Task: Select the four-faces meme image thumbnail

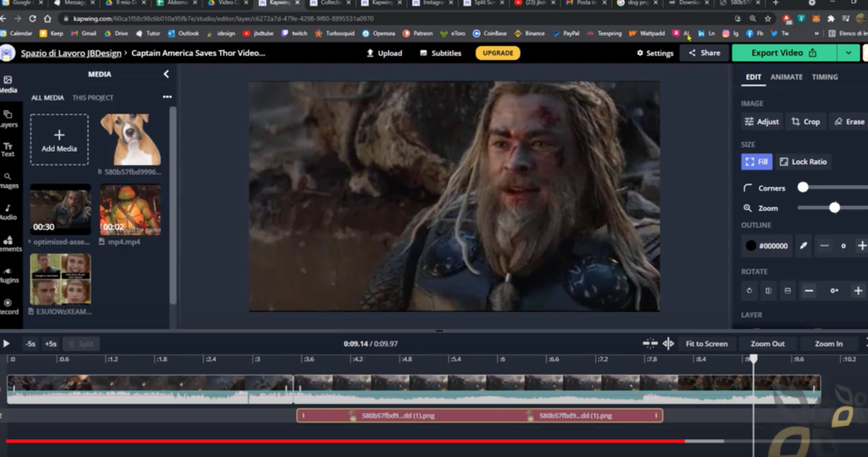Action: [x=60, y=279]
